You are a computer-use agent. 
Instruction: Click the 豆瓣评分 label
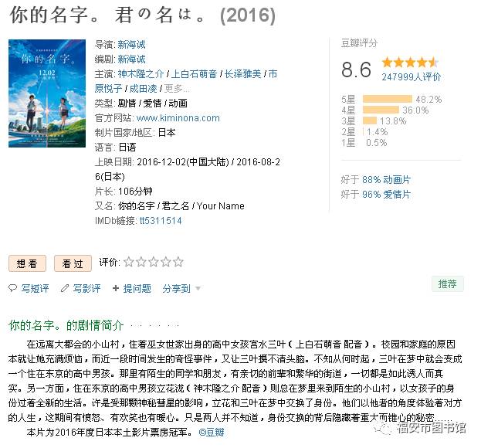[359, 43]
